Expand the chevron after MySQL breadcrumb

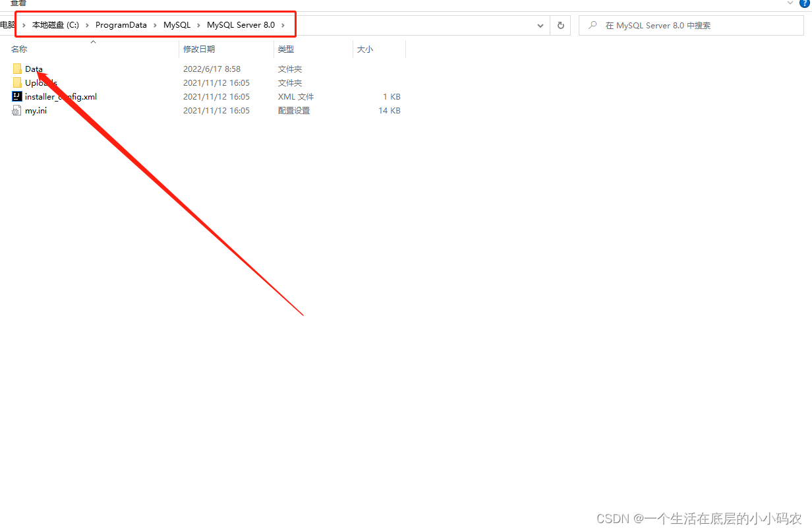tap(199, 25)
